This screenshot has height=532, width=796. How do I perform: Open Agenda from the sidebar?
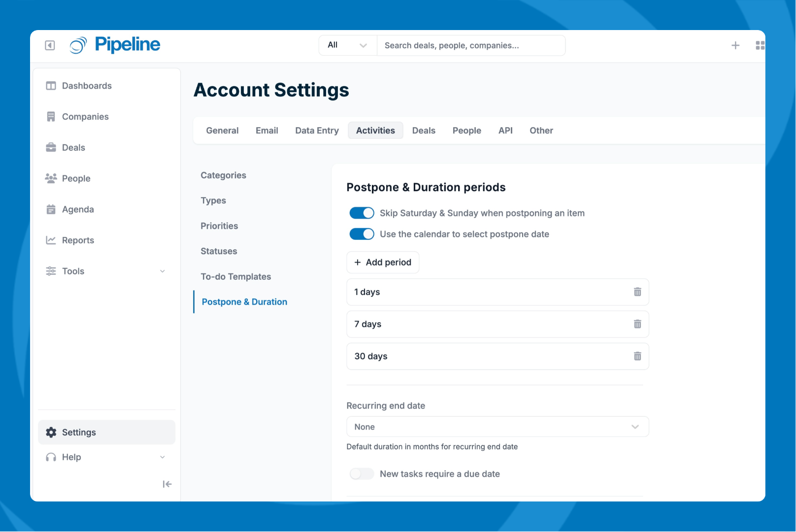78,209
